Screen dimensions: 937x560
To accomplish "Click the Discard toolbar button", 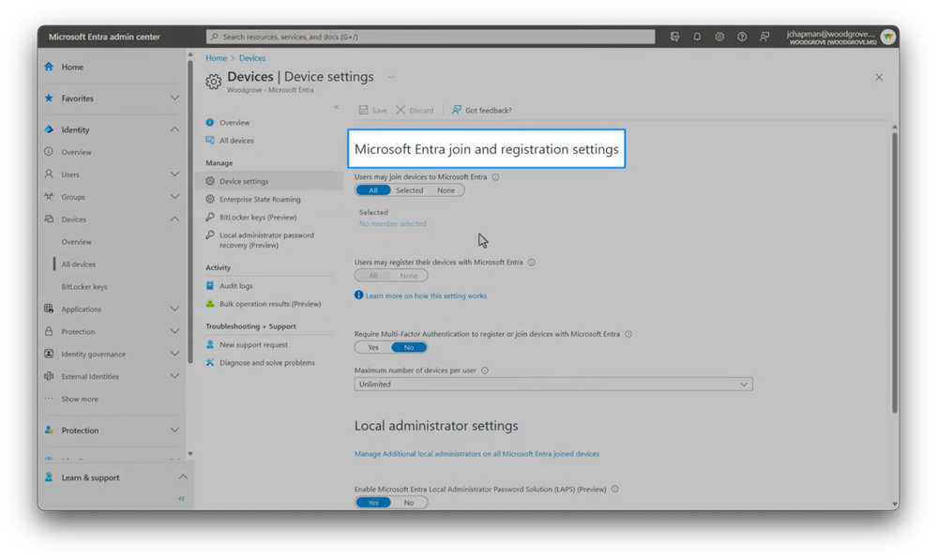I will [415, 110].
